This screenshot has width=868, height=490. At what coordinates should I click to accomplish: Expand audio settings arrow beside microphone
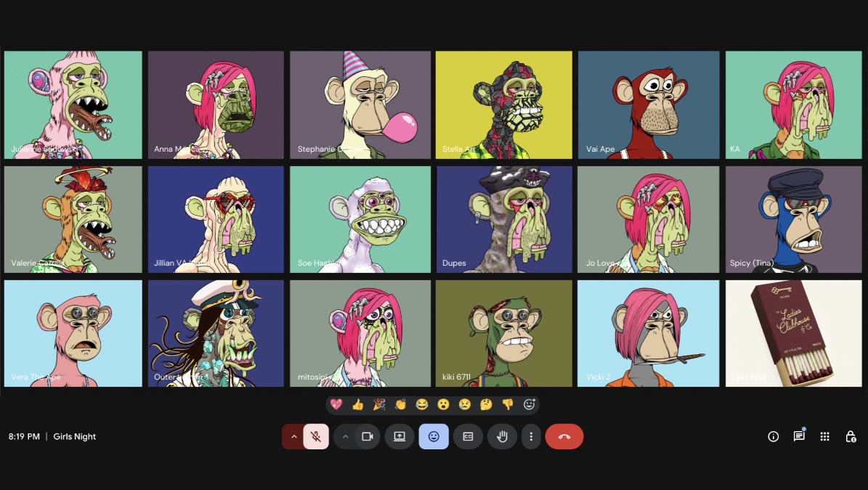point(294,436)
